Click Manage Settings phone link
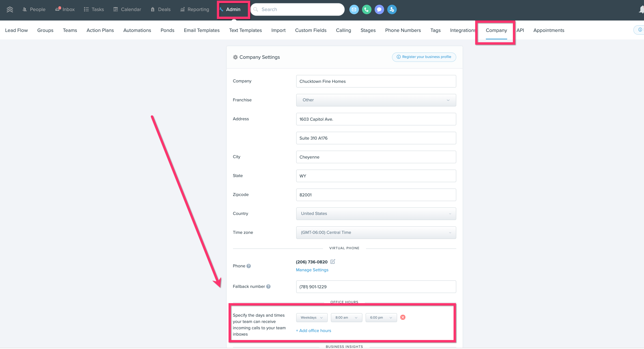This screenshot has width=644, height=349. pyautogui.click(x=312, y=270)
